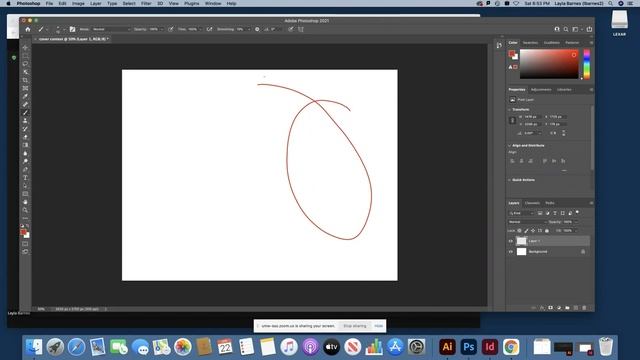
Task: Pick a color in the color field
Action: tap(549, 64)
